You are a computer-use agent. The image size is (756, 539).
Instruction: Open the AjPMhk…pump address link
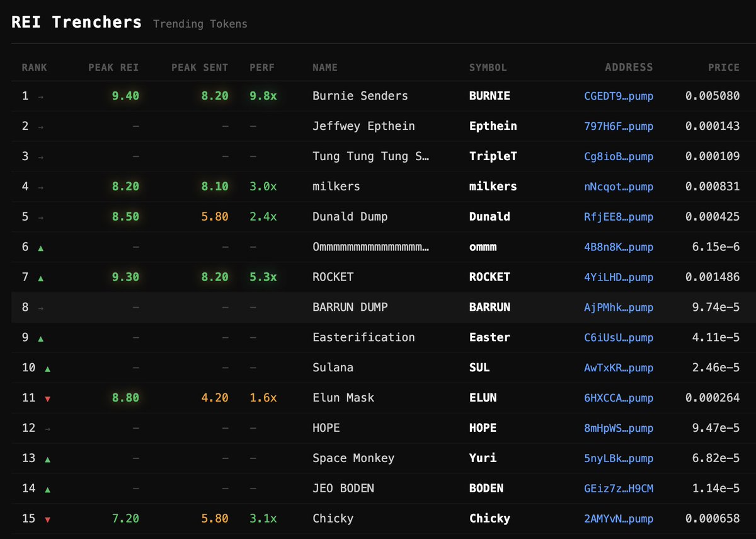coord(619,308)
